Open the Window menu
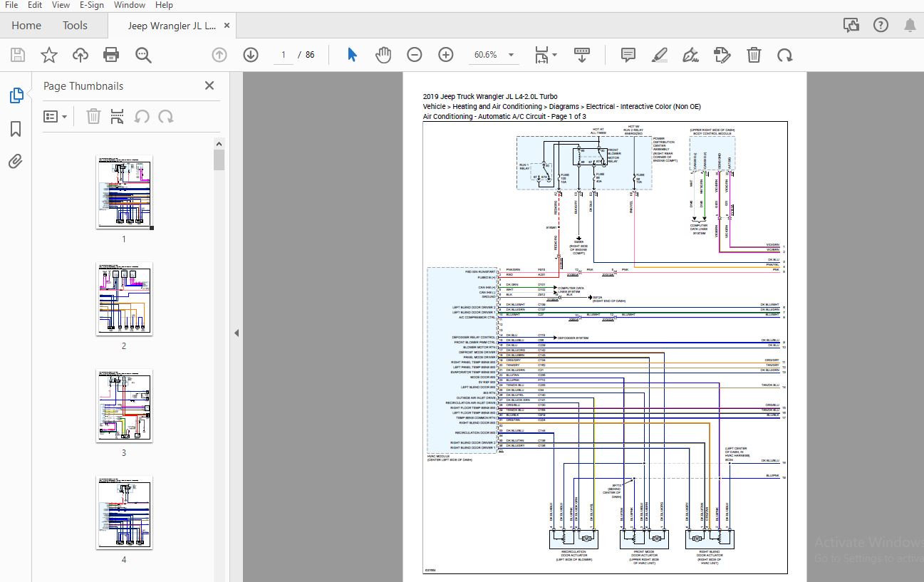Viewport: 924px width, 582px height. tap(130, 5)
